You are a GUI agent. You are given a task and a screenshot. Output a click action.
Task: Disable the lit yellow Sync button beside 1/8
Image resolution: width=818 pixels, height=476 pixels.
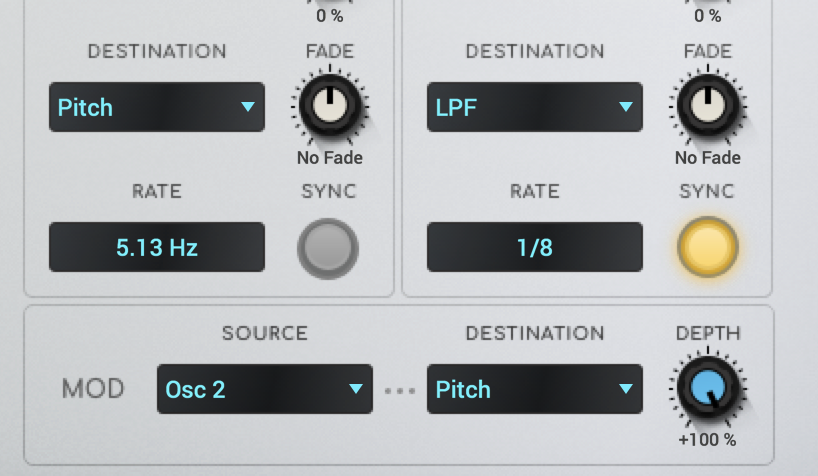click(707, 247)
